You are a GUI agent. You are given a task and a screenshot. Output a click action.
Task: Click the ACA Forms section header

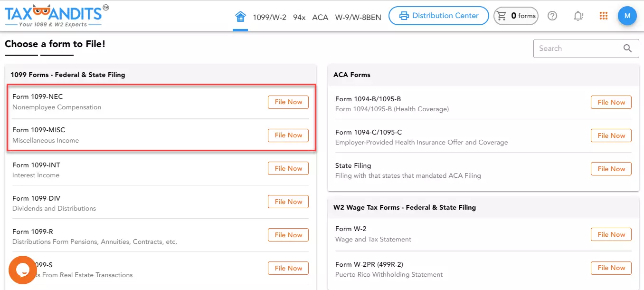pyautogui.click(x=352, y=75)
